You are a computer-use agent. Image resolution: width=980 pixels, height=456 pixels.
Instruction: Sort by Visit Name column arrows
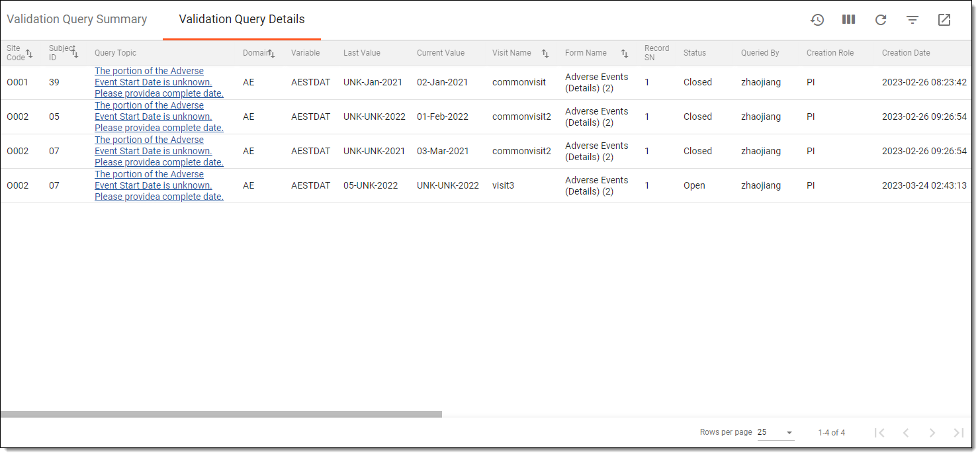click(x=545, y=54)
